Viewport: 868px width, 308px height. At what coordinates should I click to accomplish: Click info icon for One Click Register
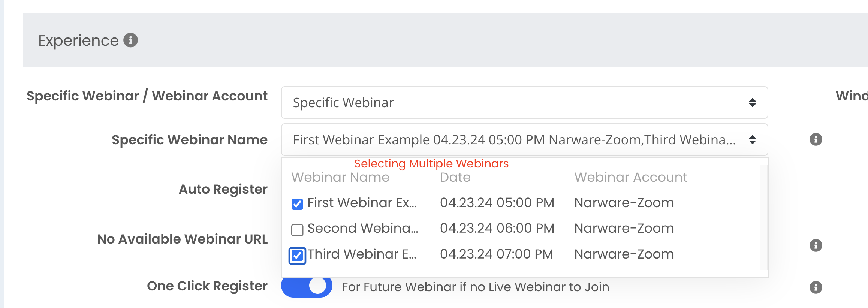816,287
